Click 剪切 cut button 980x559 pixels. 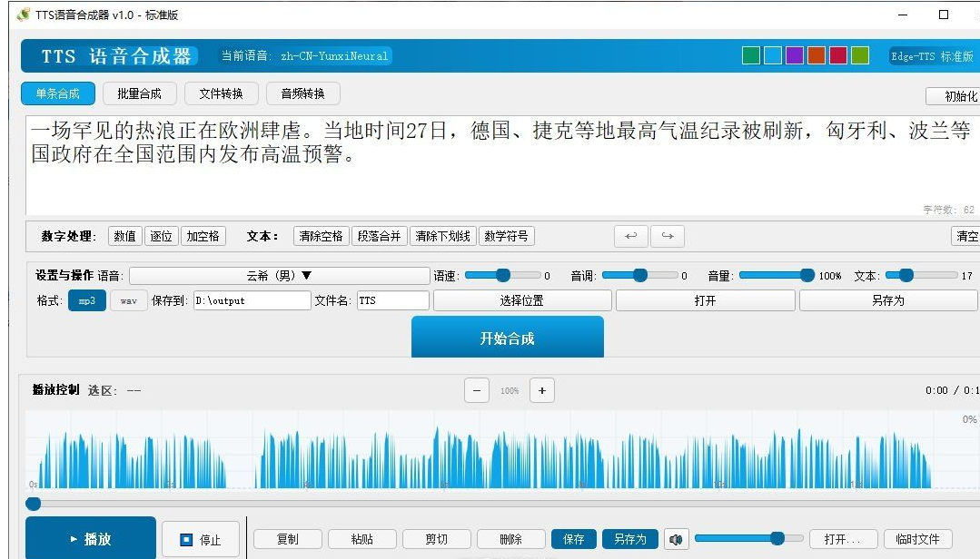point(436,539)
